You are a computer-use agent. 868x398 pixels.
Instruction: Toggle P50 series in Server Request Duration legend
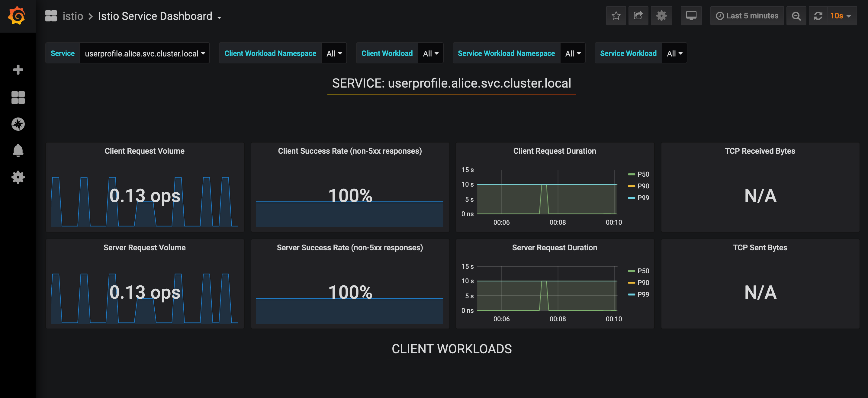[643, 271]
